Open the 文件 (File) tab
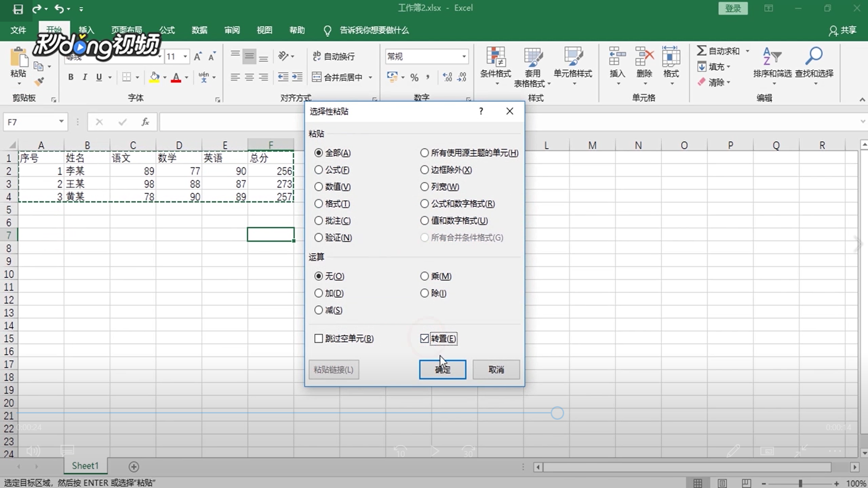The width and height of the screenshot is (868, 488). tap(18, 30)
